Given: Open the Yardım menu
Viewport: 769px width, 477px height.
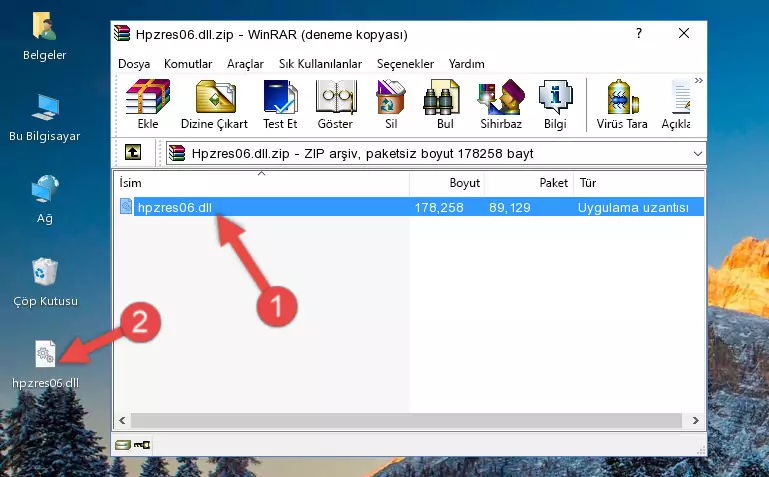Looking at the screenshot, I should pos(466,64).
